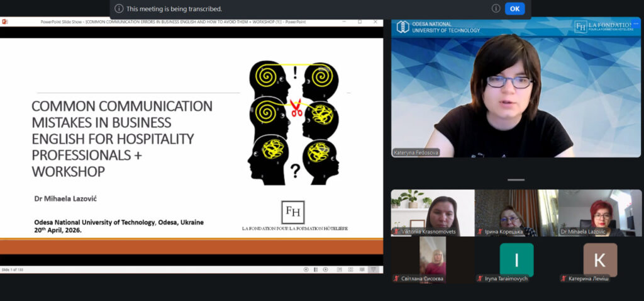Open the slide show menu icon between arrows

[316, 270]
